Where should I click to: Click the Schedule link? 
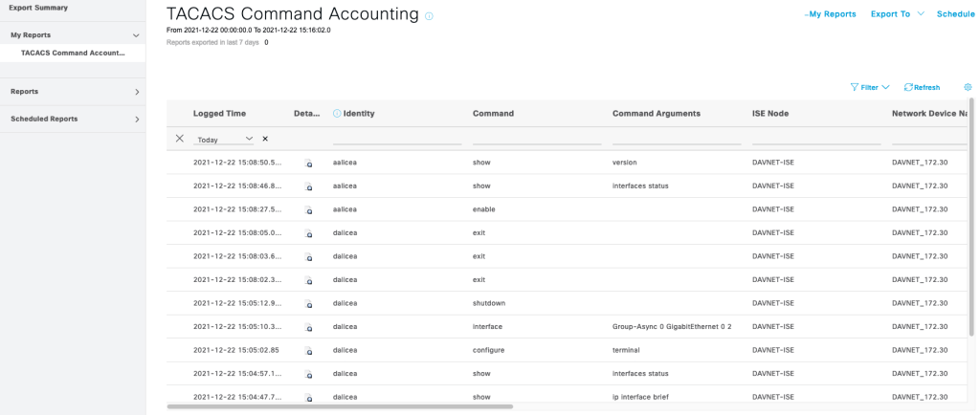coord(955,14)
